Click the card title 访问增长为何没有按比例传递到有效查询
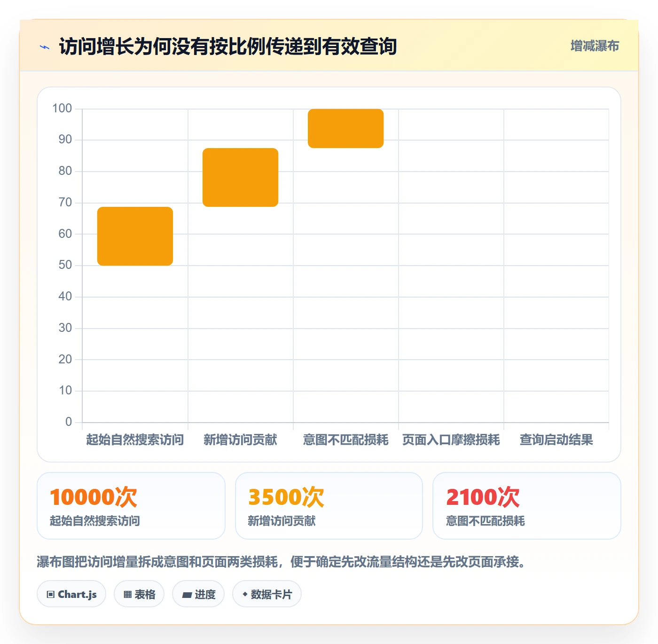The height and width of the screenshot is (644, 658). [x=228, y=47]
